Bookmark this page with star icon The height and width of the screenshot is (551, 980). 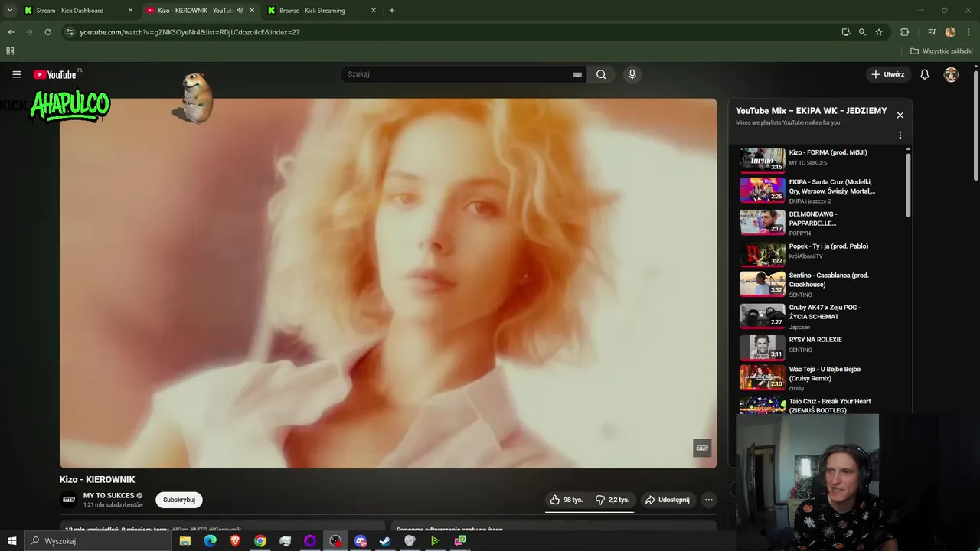point(879,32)
